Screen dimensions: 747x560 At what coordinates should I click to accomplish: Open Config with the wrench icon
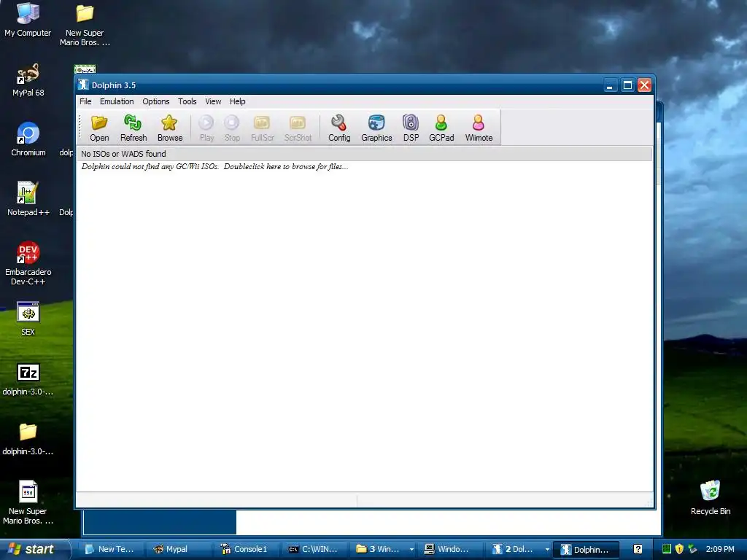(x=339, y=128)
